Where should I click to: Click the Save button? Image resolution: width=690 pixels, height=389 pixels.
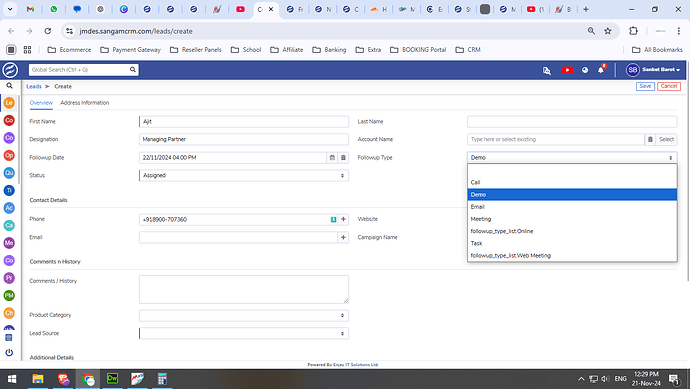click(645, 86)
